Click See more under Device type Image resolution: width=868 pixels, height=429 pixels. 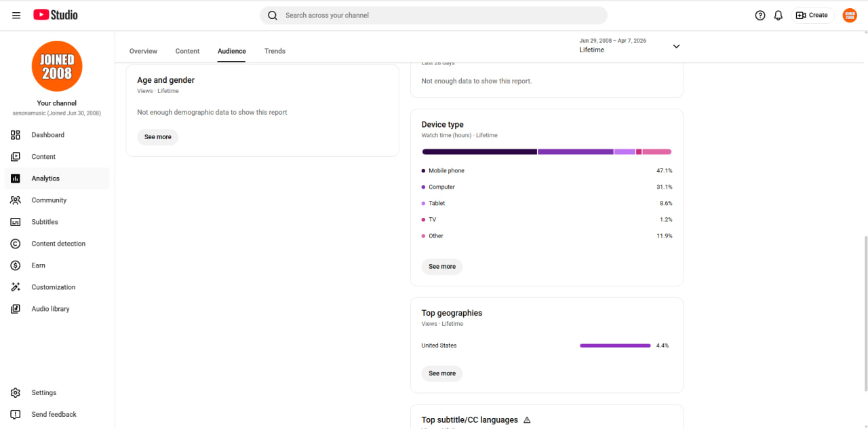tap(442, 267)
